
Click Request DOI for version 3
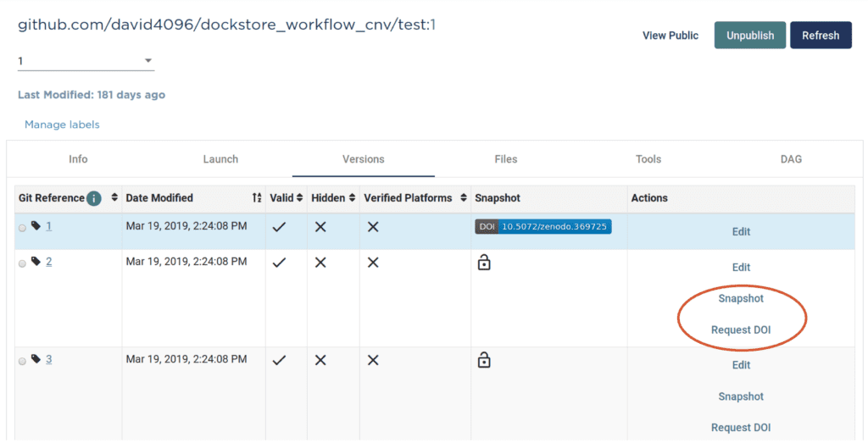pyautogui.click(x=741, y=428)
